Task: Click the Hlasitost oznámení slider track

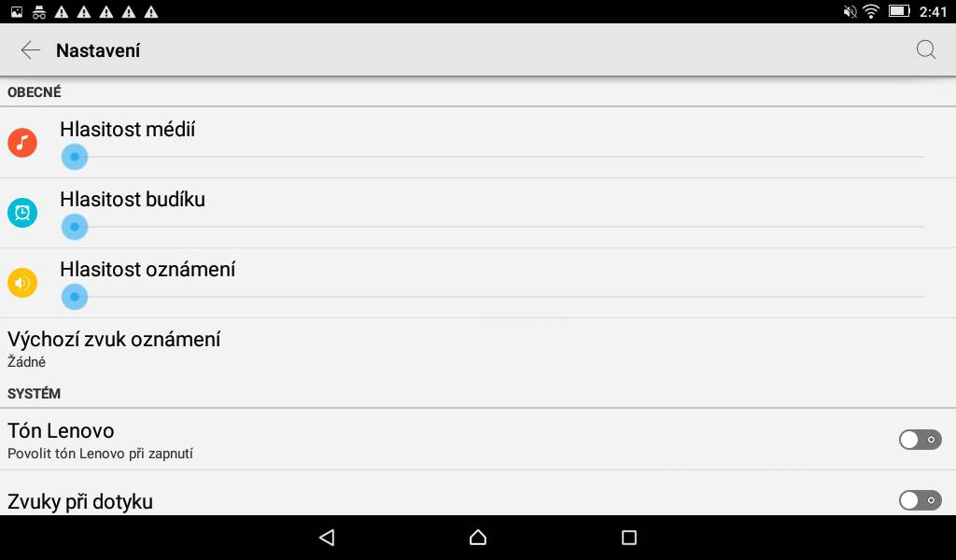Action: click(x=493, y=297)
